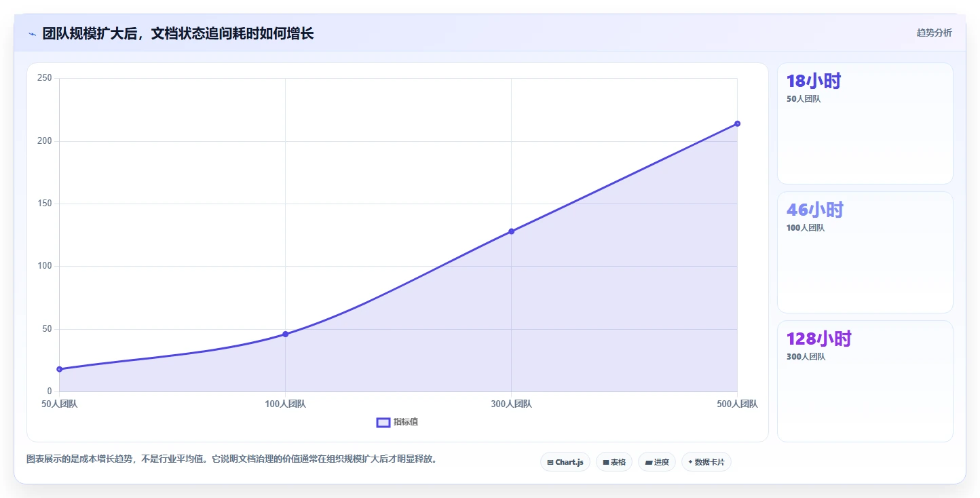Open the 18小时 stat card
Image resolution: width=980 pixels, height=498 pixels.
865,123
